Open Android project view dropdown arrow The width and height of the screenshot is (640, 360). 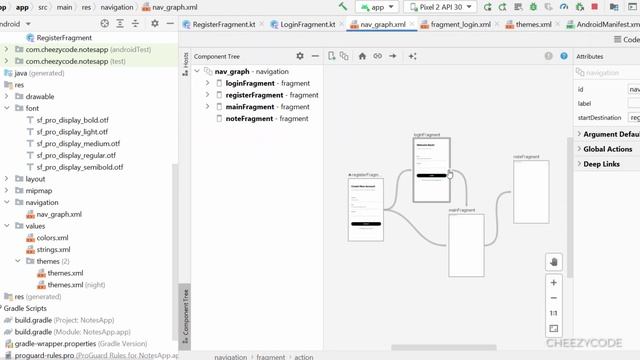(x=28, y=24)
